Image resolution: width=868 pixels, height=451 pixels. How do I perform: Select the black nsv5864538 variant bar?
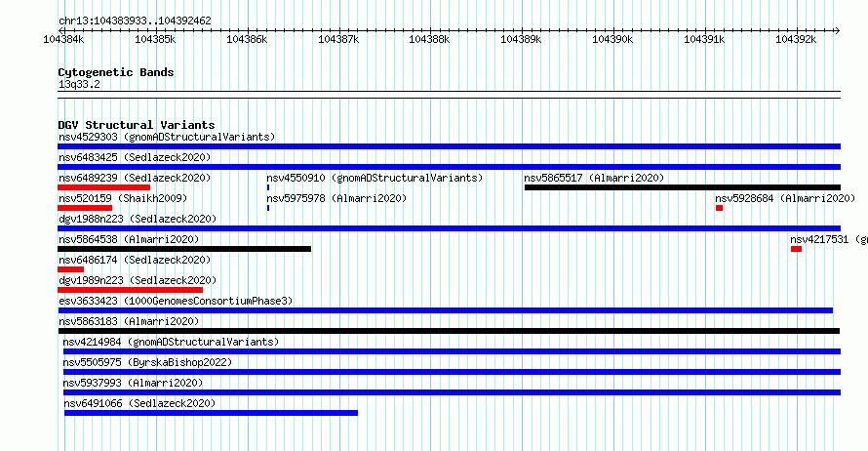(x=184, y=249)
